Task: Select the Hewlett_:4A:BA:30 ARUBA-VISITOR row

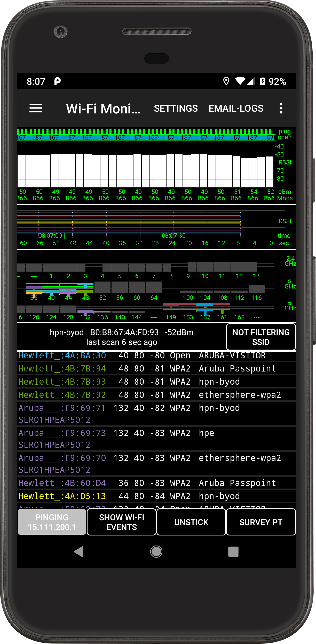Action: 156,356
